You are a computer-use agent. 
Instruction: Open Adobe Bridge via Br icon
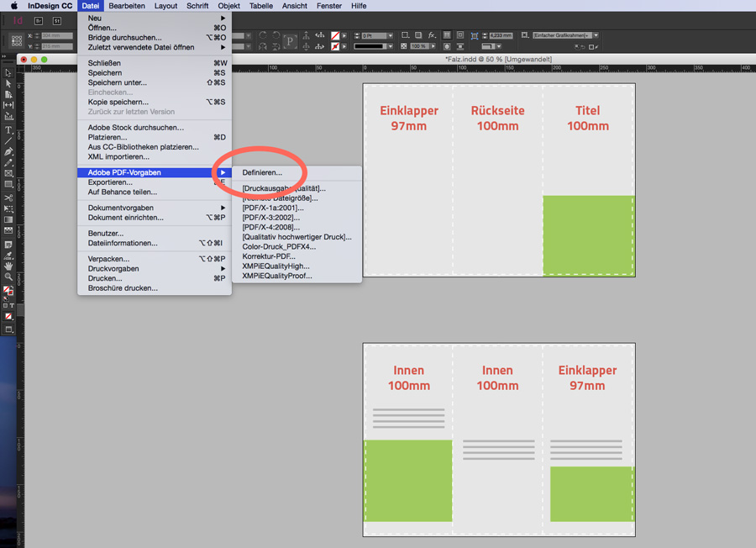tap(39, 21)
